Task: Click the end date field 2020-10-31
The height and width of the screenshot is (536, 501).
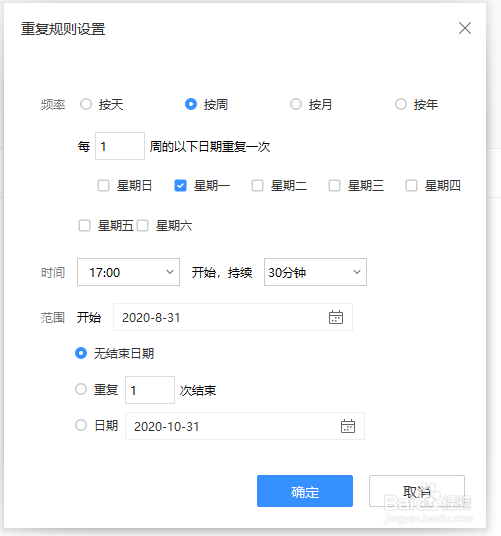Action: coord(245,426)
